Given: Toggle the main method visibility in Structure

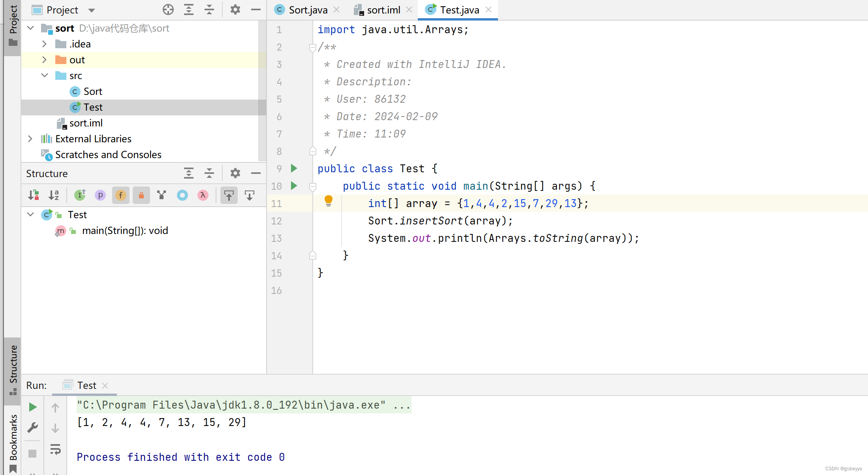Looking at the screenshot, I should pyautogui.click(x=30, y=215).
